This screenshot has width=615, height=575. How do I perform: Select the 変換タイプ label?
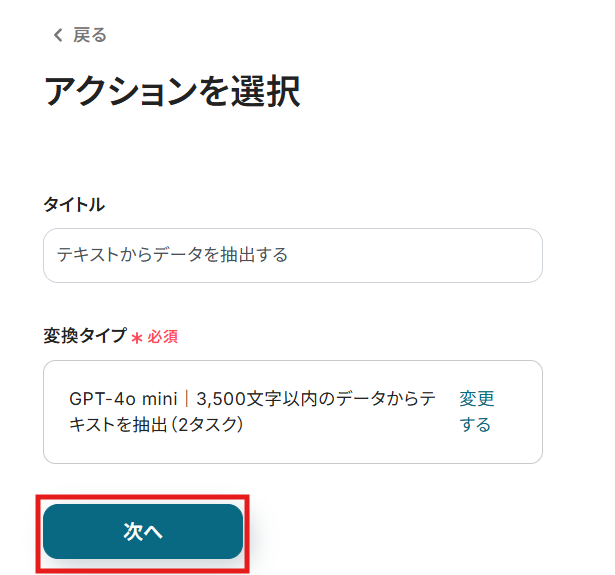click(85, 336)
